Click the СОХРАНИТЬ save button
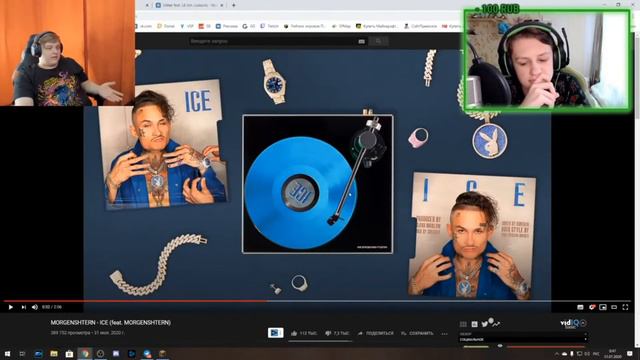This screenshot has height=360, width=640. click(417, 333)
